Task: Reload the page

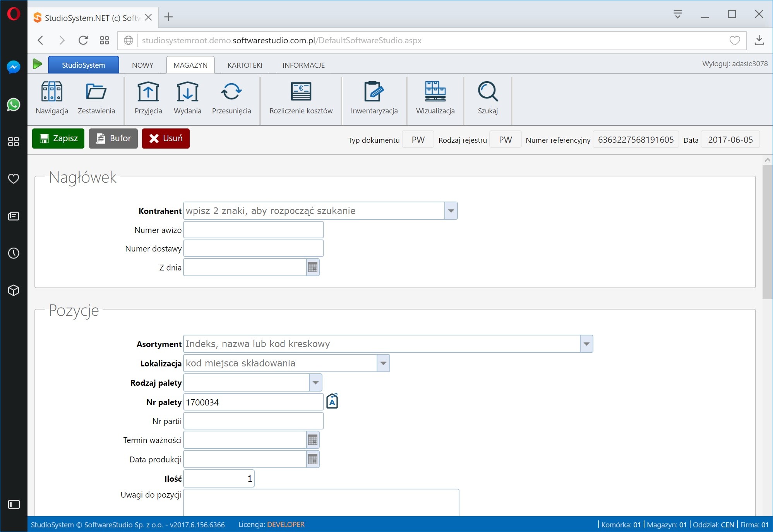Action: (x=83, y=40)
